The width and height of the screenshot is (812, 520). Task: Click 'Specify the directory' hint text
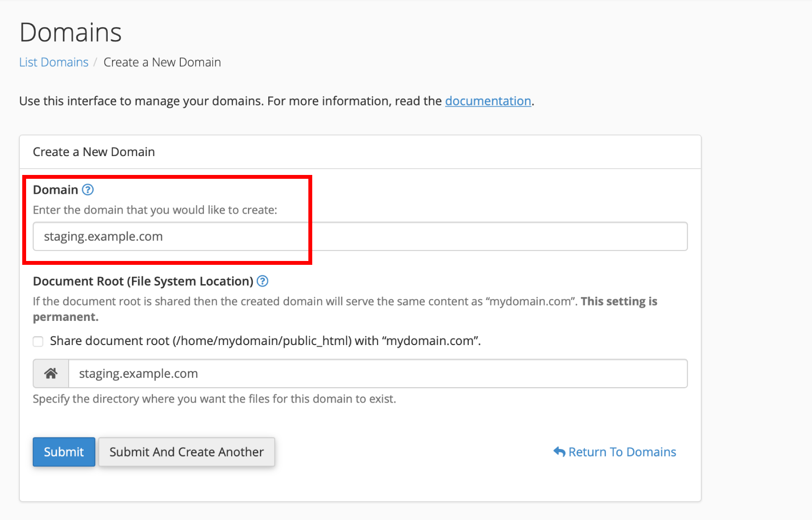pos(215,399)
